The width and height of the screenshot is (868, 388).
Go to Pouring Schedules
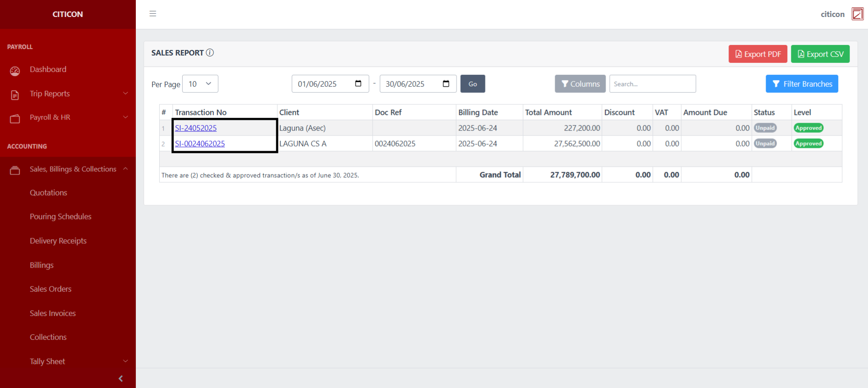(x=61, y=217)
